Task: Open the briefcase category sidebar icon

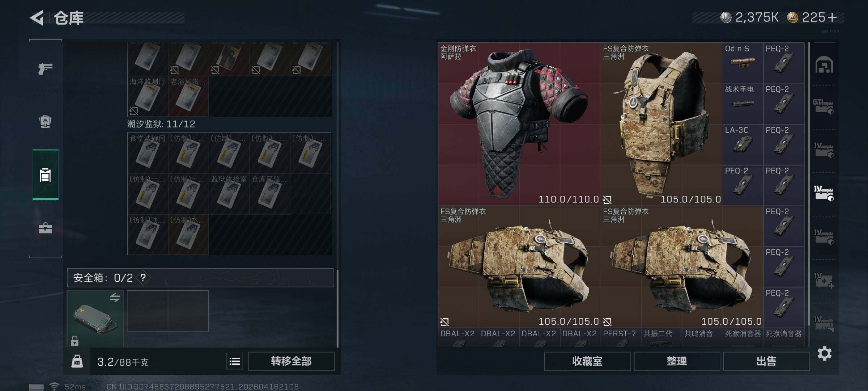Action: [45, 228]
